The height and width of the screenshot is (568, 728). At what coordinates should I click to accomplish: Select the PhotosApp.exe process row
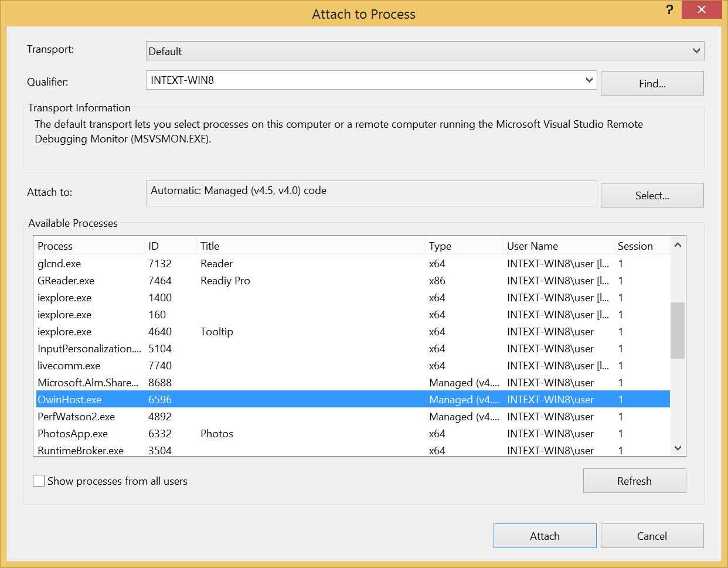352,434
